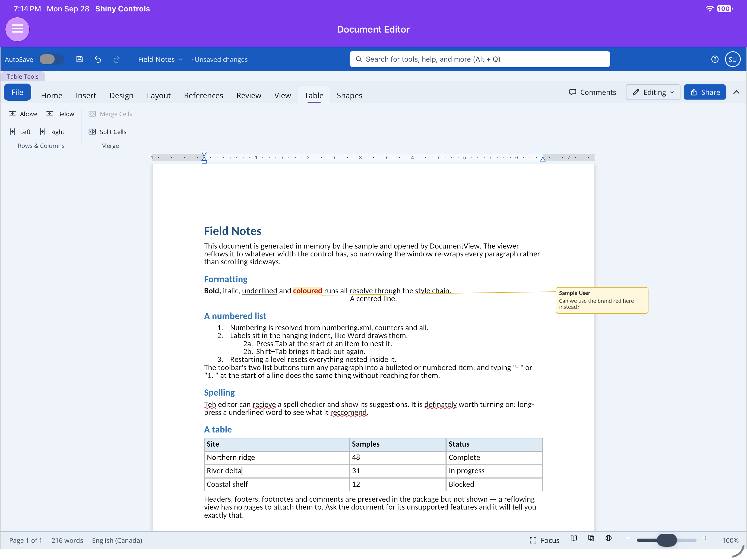The height and width of the screenshot is (560, 747).
Task: Click the save document icon
Action: 79,59
